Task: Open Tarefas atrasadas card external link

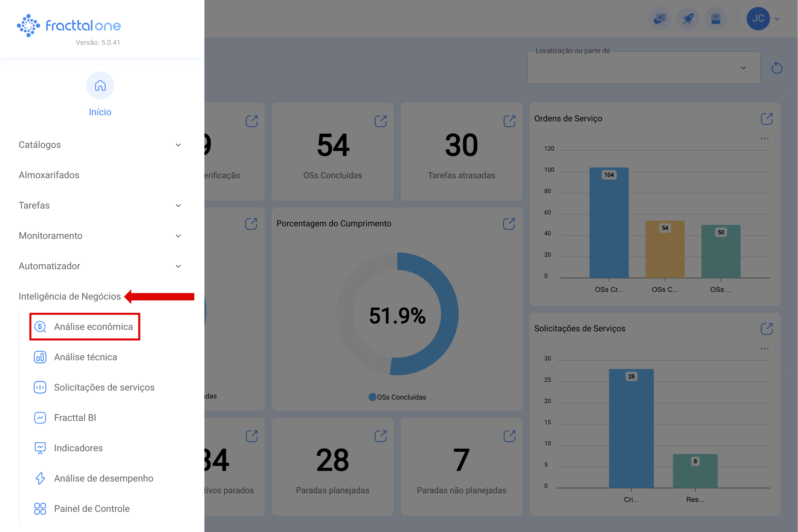Action: pyautogui.click(x=509, y=121)
